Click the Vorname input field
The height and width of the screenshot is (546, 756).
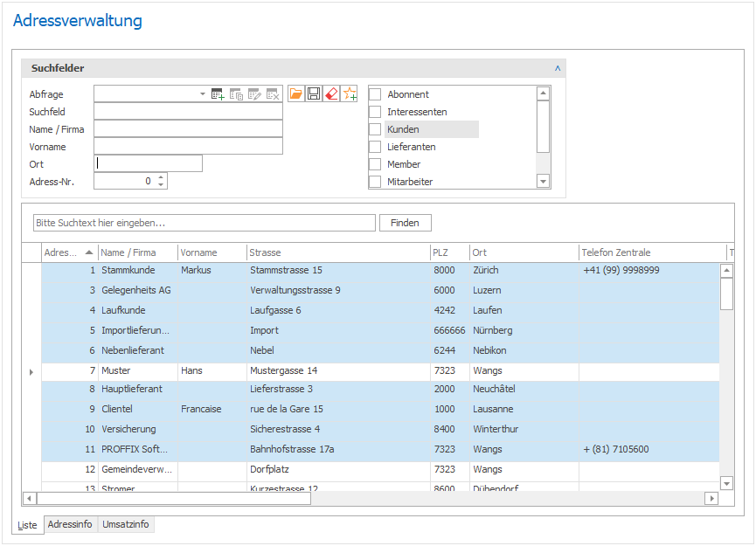tap(189, 147)
